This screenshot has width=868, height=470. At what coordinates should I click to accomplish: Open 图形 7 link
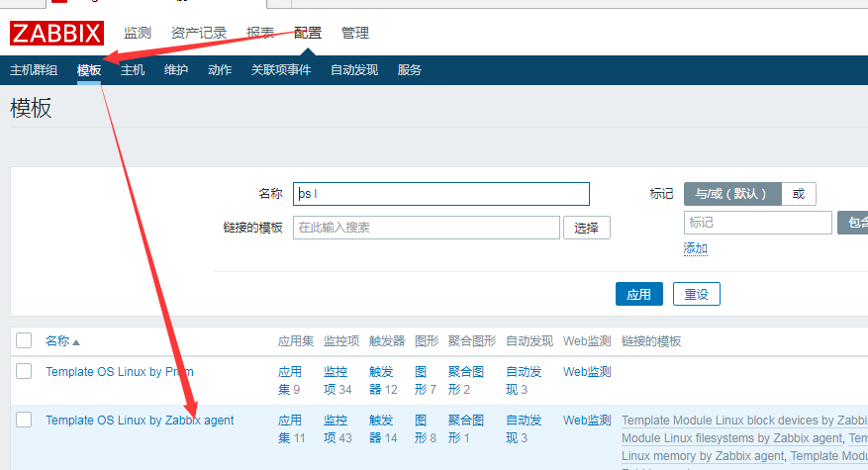click(x=426, y=380)
